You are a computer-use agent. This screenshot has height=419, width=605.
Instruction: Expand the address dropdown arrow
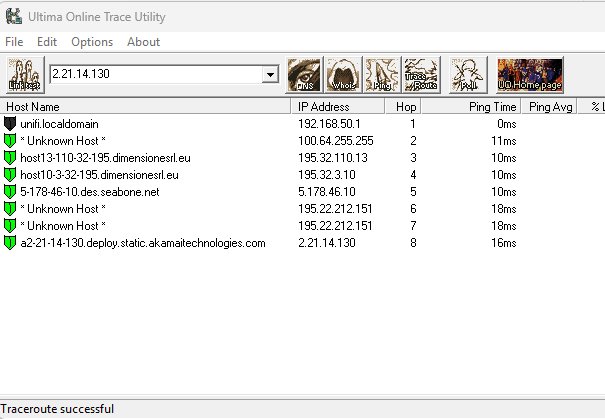[270, 74]
